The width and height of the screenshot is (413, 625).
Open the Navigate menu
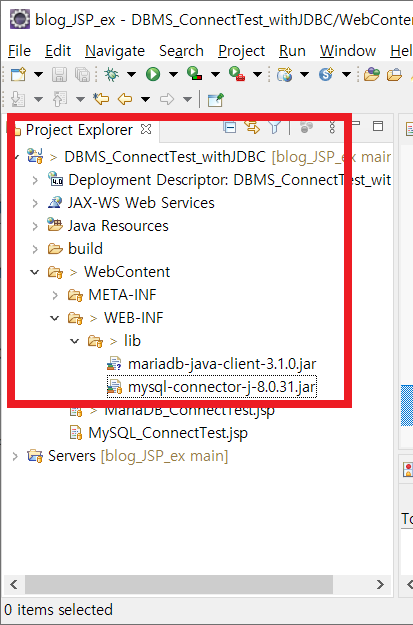pyautogui.click(x=115, y=51)
